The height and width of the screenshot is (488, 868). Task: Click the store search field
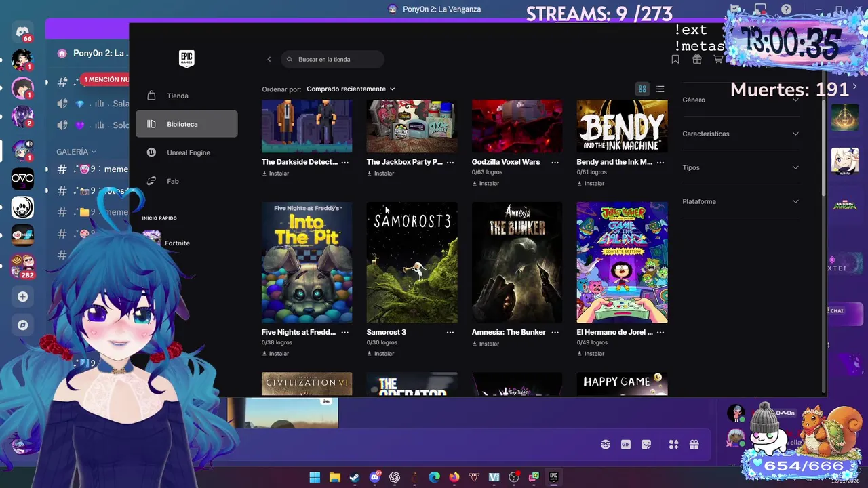point(333,59)
